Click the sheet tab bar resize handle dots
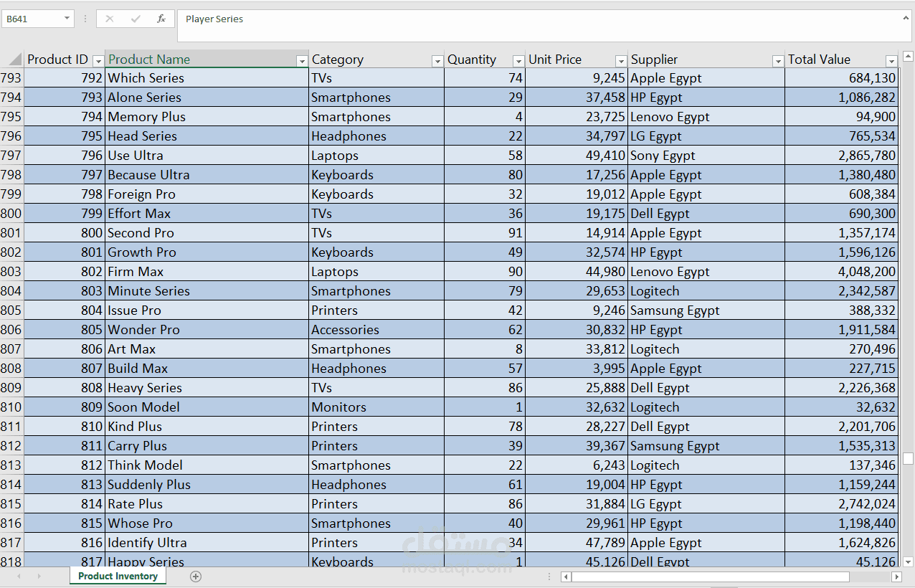The height and width of the screenshot is (588, 915). pos(549,577)
